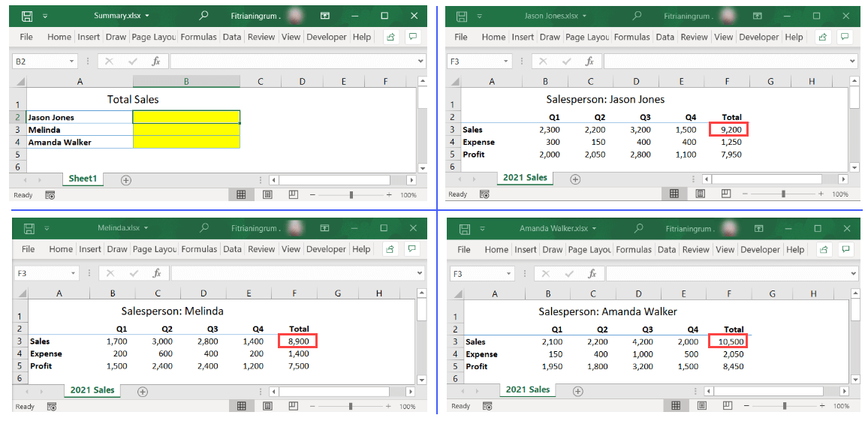Click the Share icon in Summary.xlsx ribbon
The width and height of the screenshot is (868, 421).
390,37
